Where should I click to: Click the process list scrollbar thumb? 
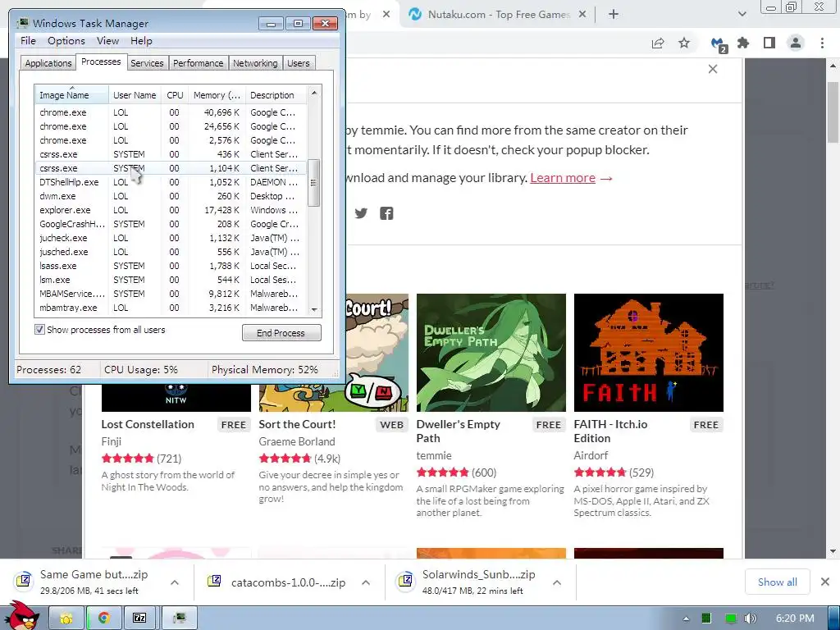[x=314, y=183]
